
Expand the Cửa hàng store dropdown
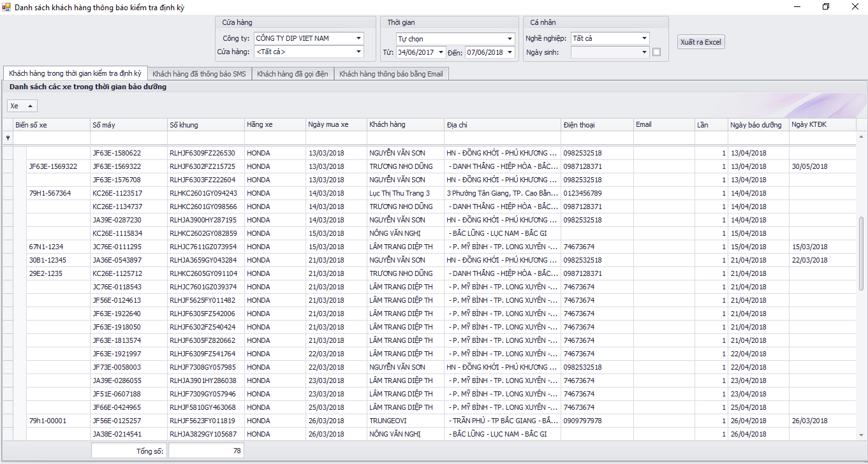[359, 52]
